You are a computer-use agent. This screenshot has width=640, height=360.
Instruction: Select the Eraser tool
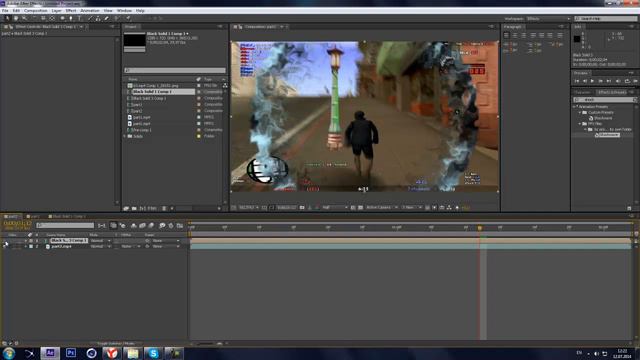(x=107, y=18)
